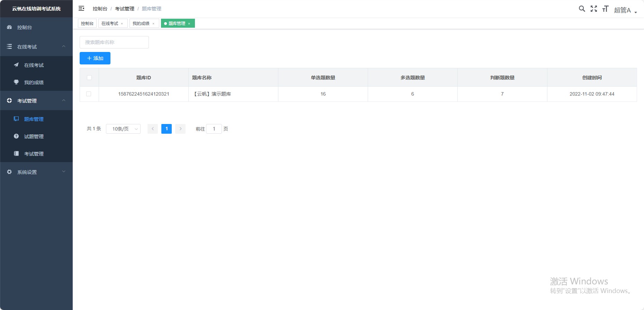Click the 考试管理 group icon in sidebar

click(x=9, y=100)
